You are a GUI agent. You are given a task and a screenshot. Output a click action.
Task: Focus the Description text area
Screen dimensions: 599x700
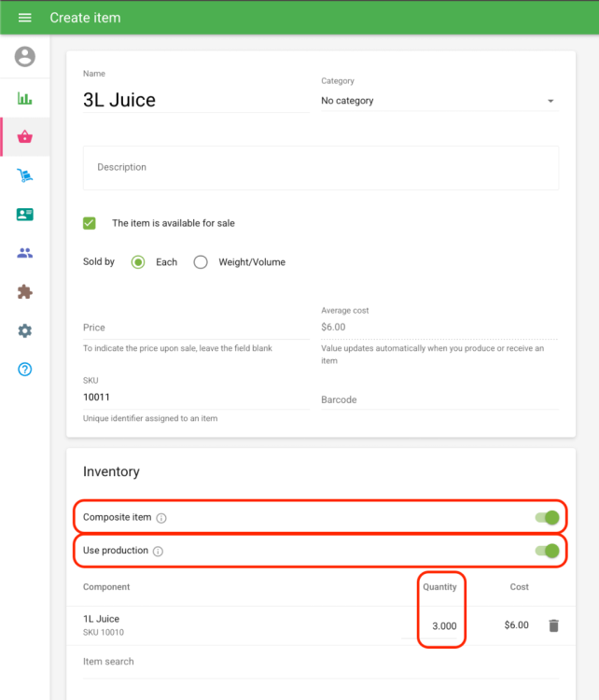coord(320,167)
